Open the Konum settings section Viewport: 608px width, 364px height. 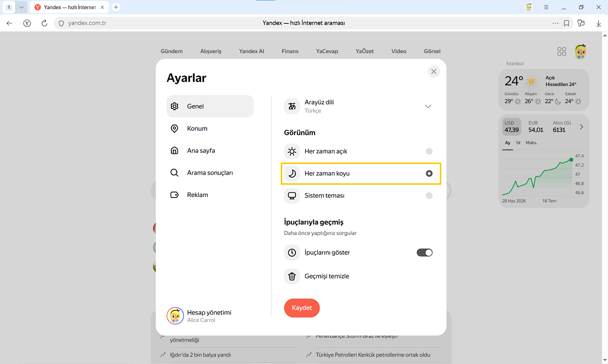coord(210,129)
